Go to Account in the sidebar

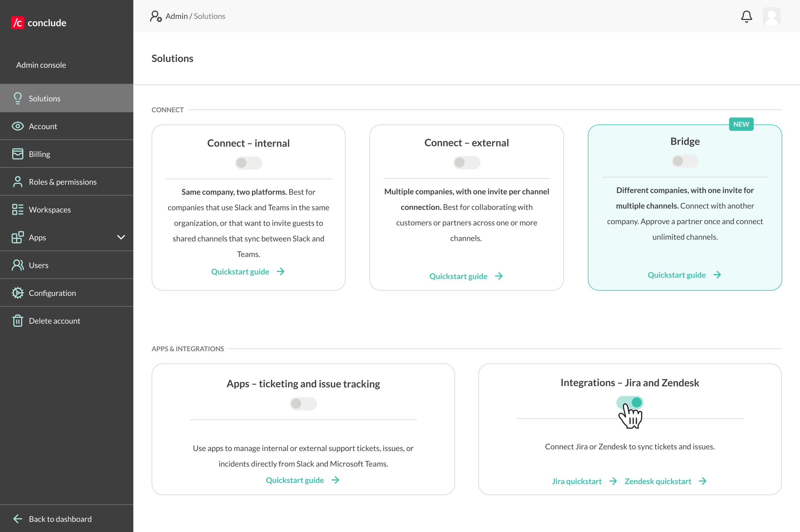(x=67, y=126)
